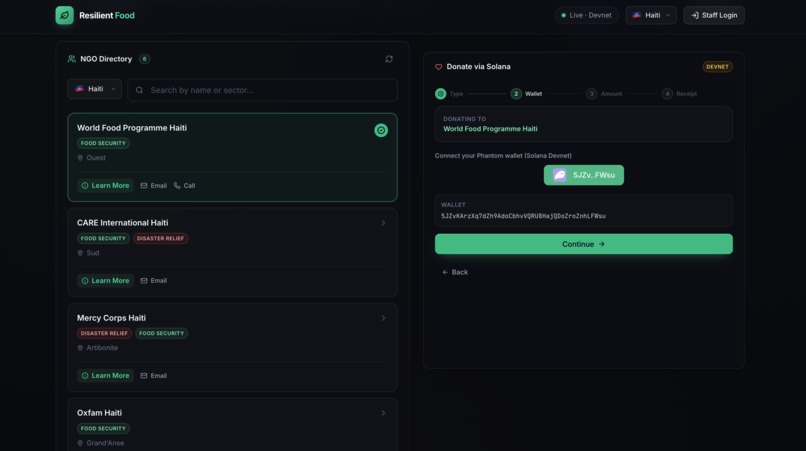Screen dimensions: 806x451
Task: Click the selected checkmark on World Food Programme Haiti
Action: click(381, 130)
